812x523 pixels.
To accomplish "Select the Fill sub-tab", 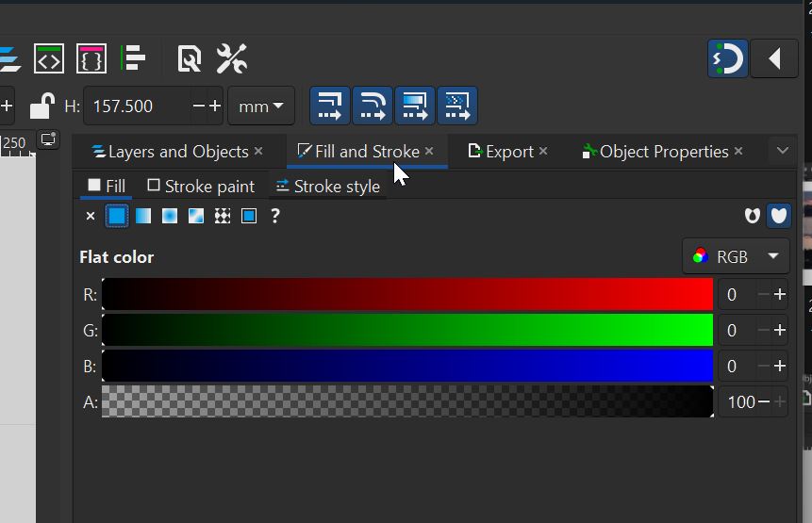I will (107, 187).
